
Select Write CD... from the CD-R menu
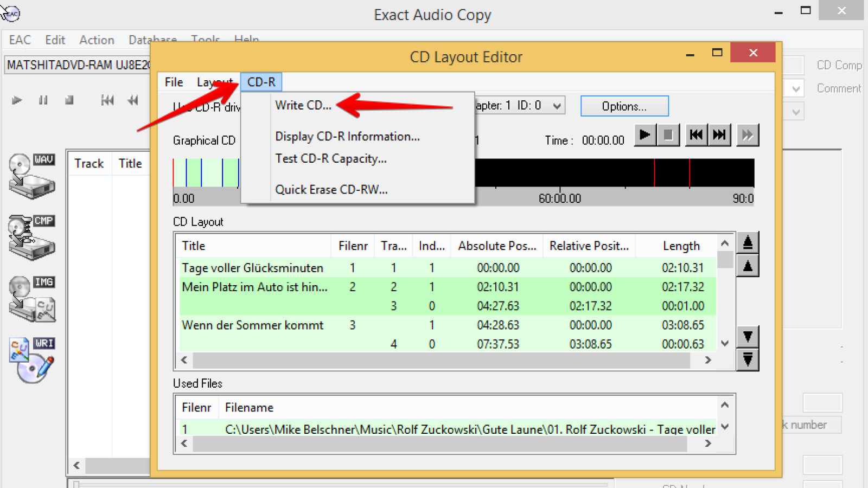tap(303, 106)
